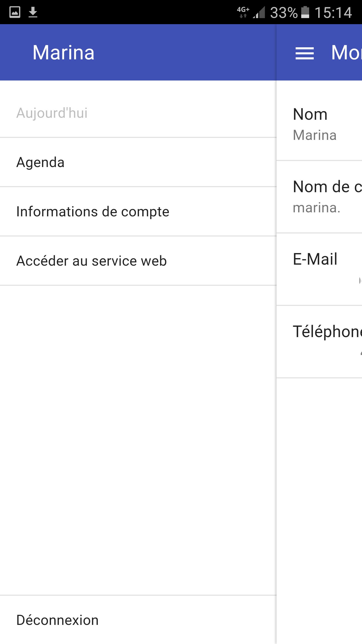362x644 pixels.
Task: Tap the E-Mail row
Action: 319,269
